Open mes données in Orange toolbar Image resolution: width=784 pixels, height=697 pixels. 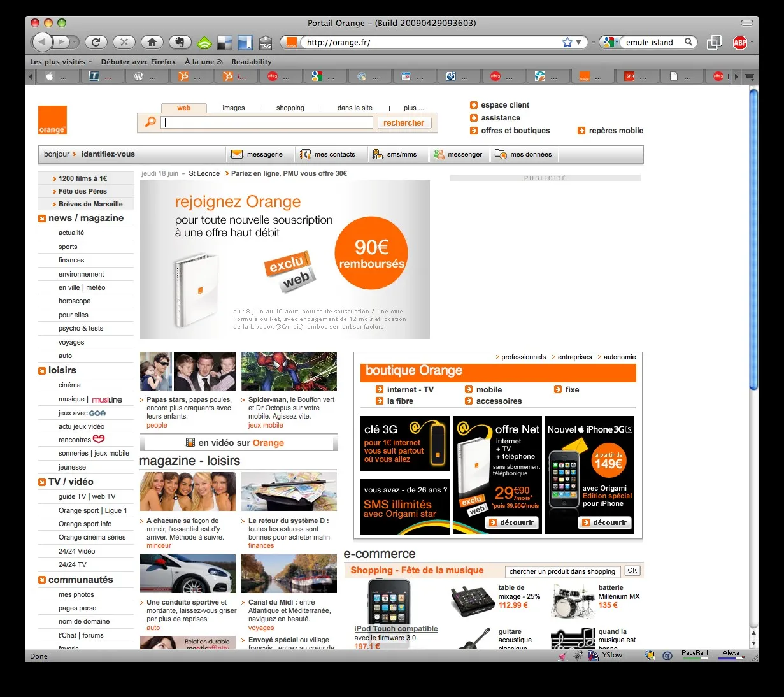pyautogui.click(x=524, y=154)
